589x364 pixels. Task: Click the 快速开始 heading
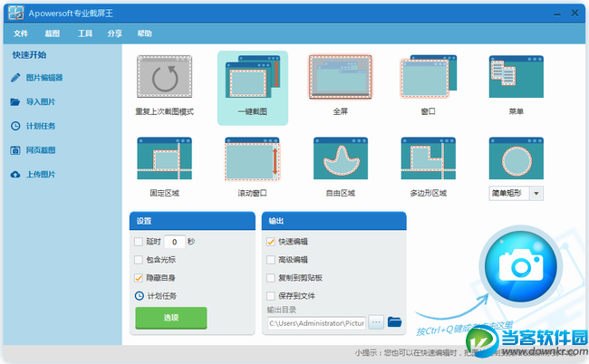click(29, 55)
